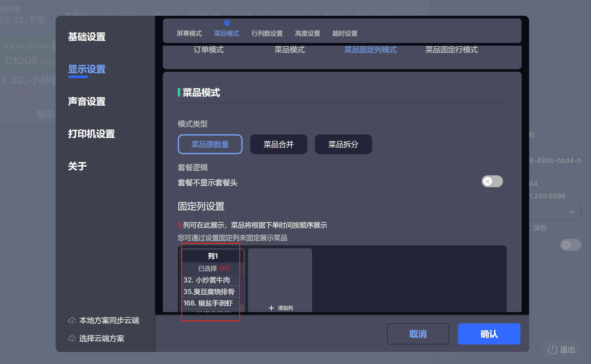Jump to 行列数设置 tab
Image resolution: width=591 pixels, height=364 pixels.
pyautogui.click(x=267, y=33)
